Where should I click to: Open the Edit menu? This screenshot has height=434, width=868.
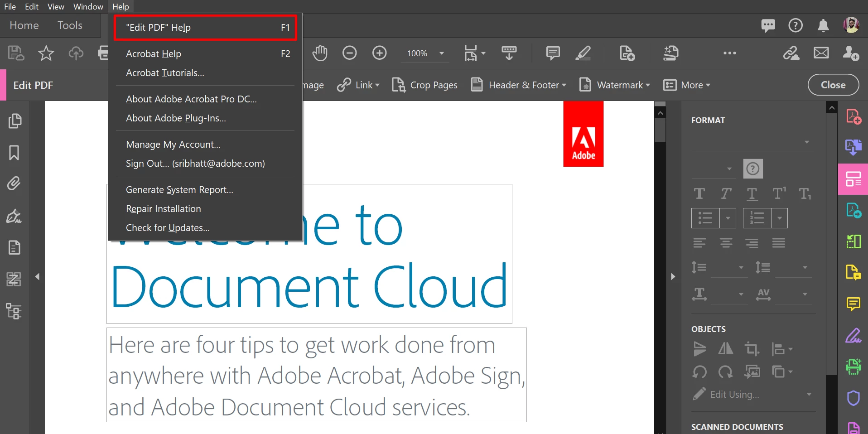(32, 6)
